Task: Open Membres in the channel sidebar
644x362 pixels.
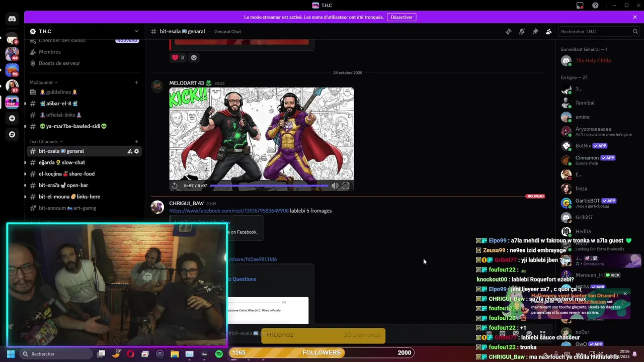Action: point(84,52)
